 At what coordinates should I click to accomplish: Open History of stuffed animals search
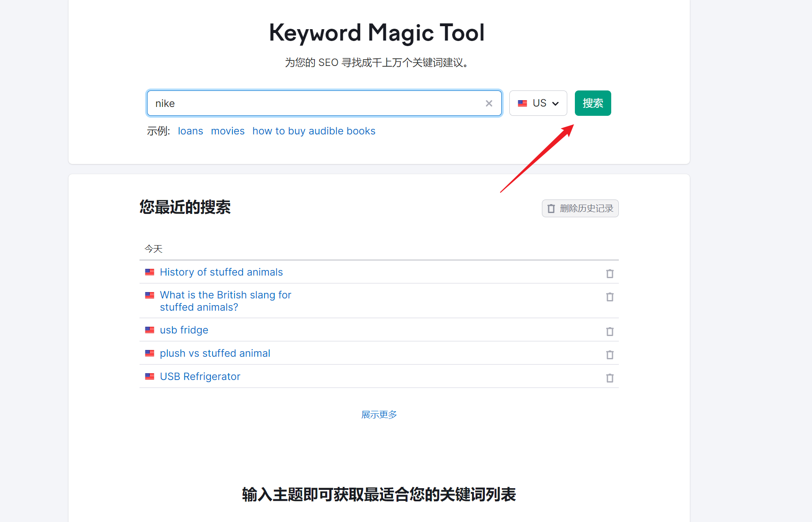[221, 272]
